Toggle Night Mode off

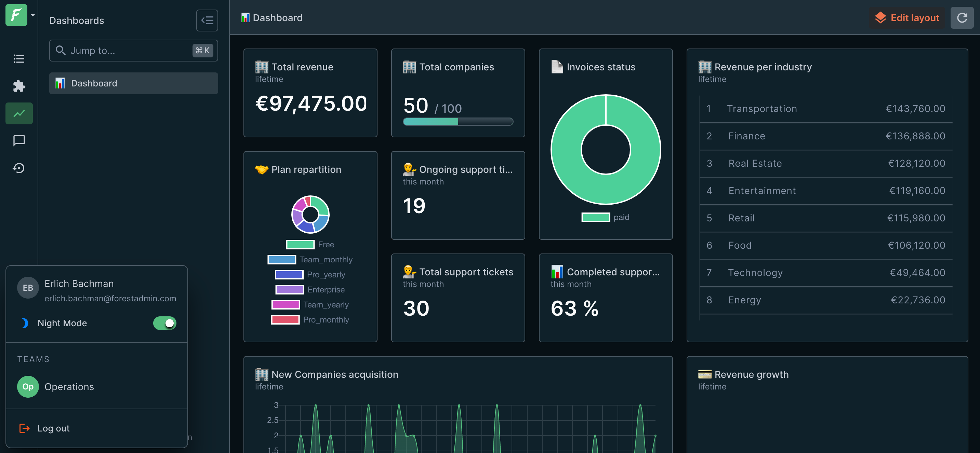pos(164,323)
